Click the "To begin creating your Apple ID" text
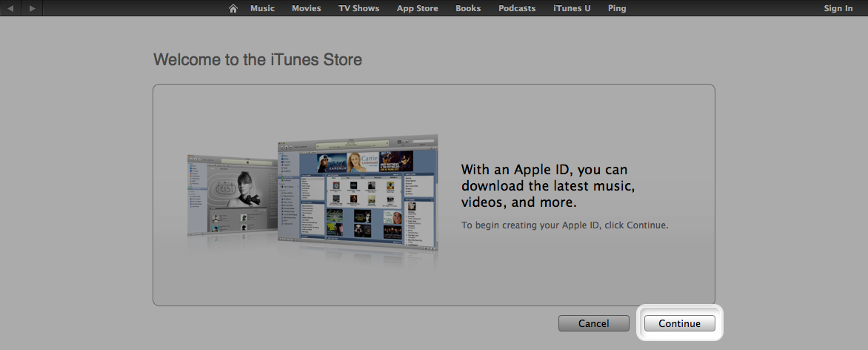Viewport: 868px width, 350px height. (564, 225)
